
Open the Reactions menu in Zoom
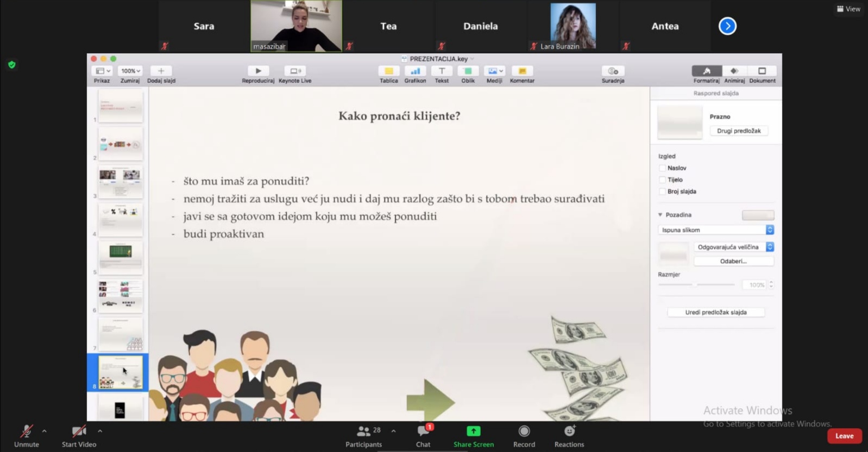pyautogui.click(x=569, y=431)
